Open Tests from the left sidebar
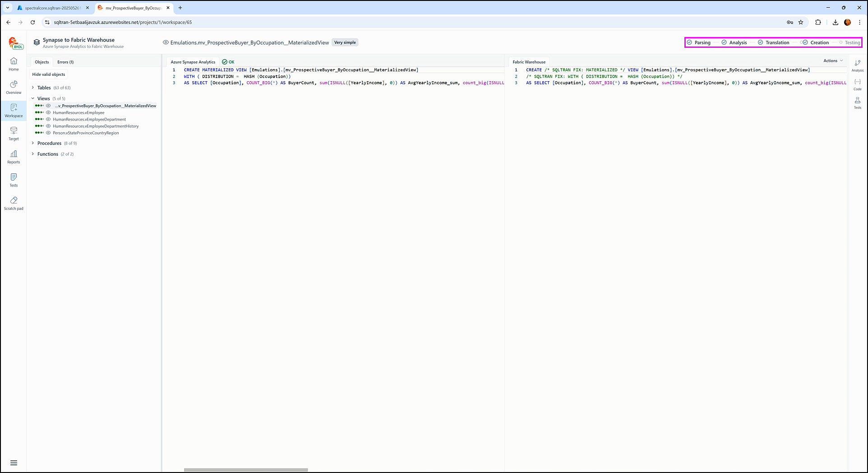Image resolution: width=868 pixels, height=473 pixels. tap(14, 180)
